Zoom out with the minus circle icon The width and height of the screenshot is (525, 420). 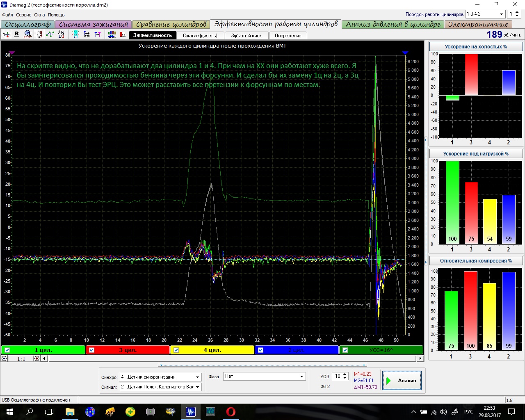4,358
